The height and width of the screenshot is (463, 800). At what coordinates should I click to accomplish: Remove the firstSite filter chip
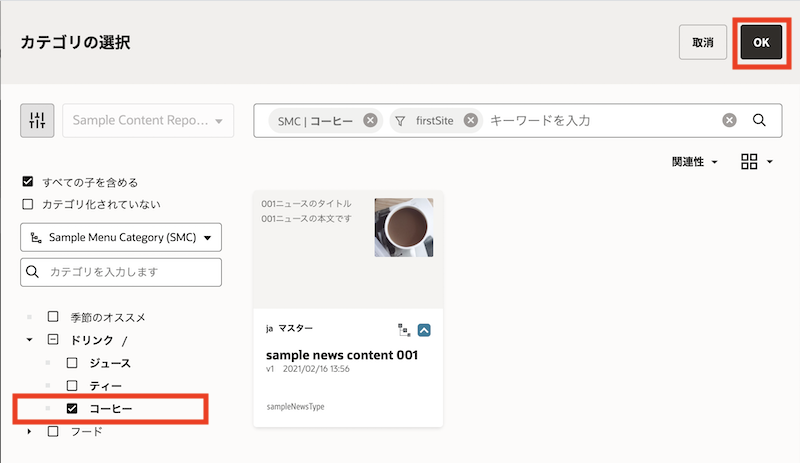point(470,120)
